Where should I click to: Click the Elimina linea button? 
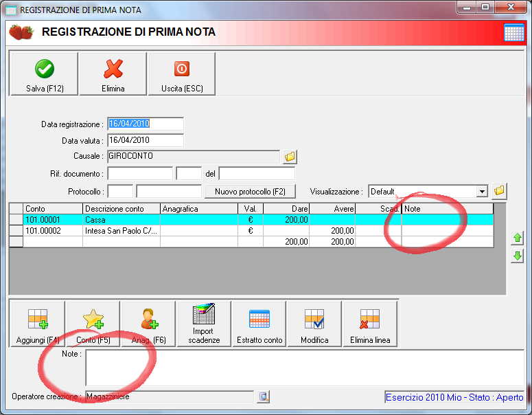(x=370, y=324)
